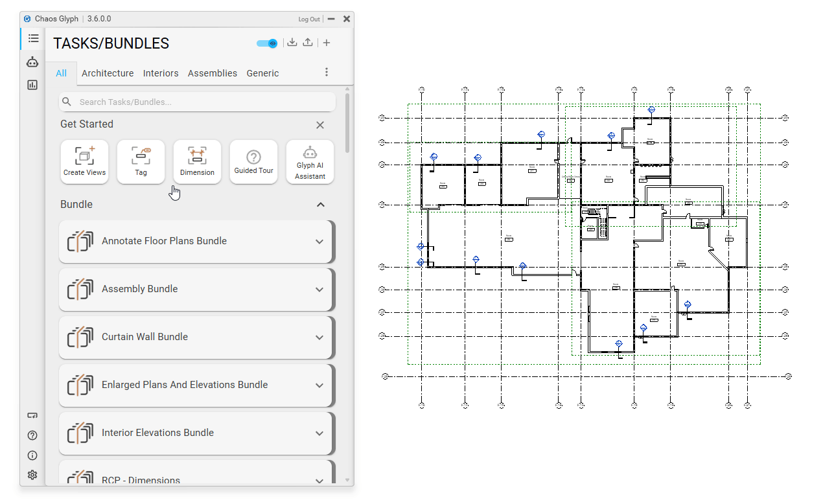The image size is (823, 504).
Task: Click the Annotate Floor Plans Bundle icon
Action: pos(80,242)
